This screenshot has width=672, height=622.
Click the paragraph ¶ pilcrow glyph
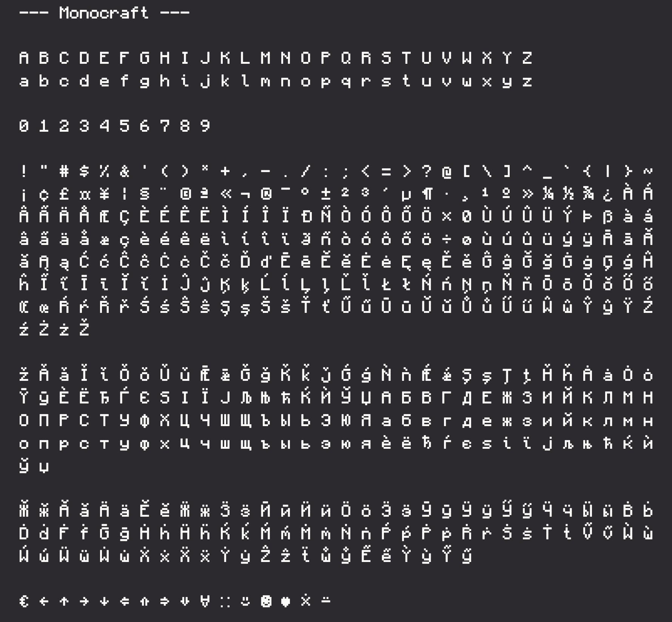point(427,194)
